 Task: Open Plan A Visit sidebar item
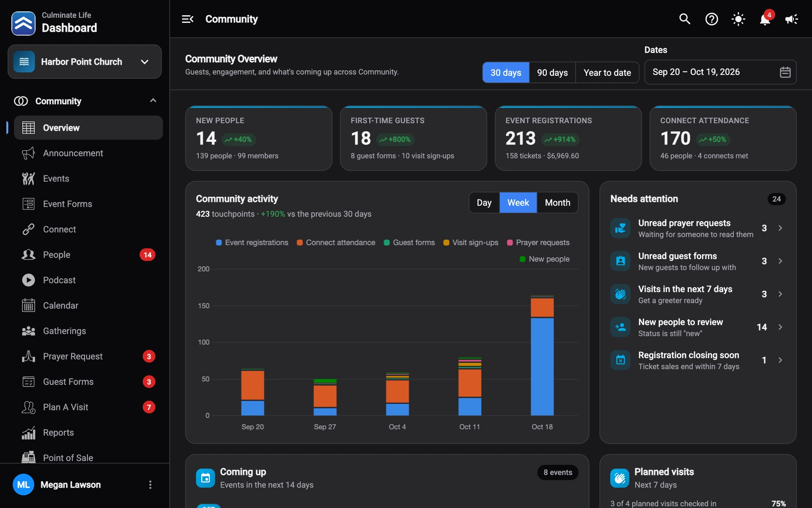(x=88, y=407)
